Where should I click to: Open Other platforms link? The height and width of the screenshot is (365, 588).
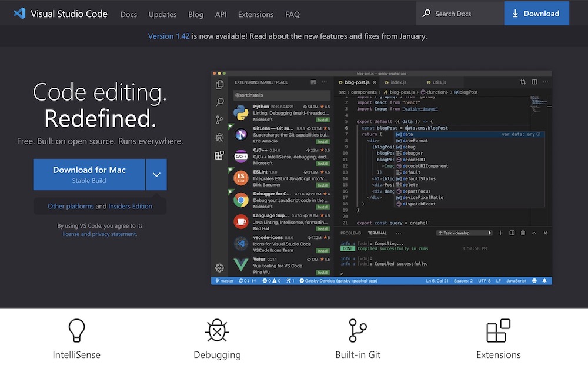71,206
